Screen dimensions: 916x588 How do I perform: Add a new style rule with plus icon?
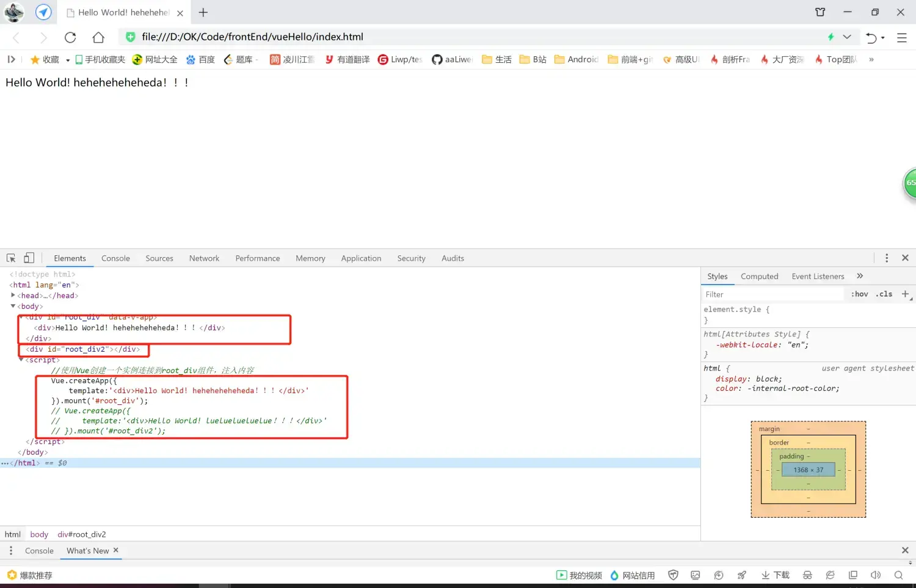pyautogui.click(x=905, y=294)
